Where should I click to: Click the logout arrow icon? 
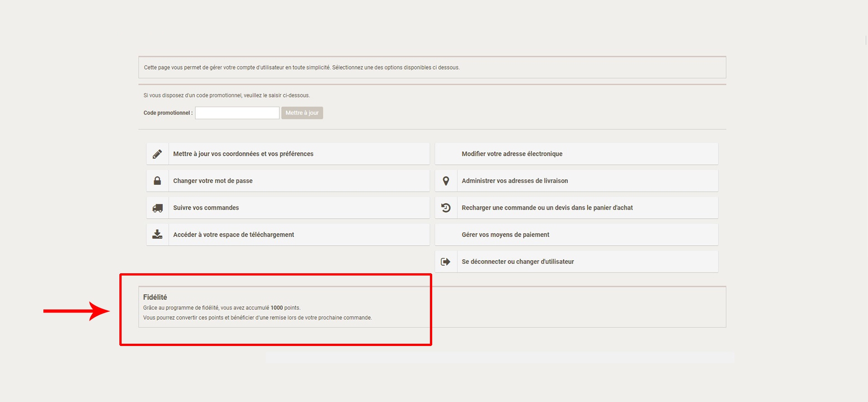pos(446,262)
